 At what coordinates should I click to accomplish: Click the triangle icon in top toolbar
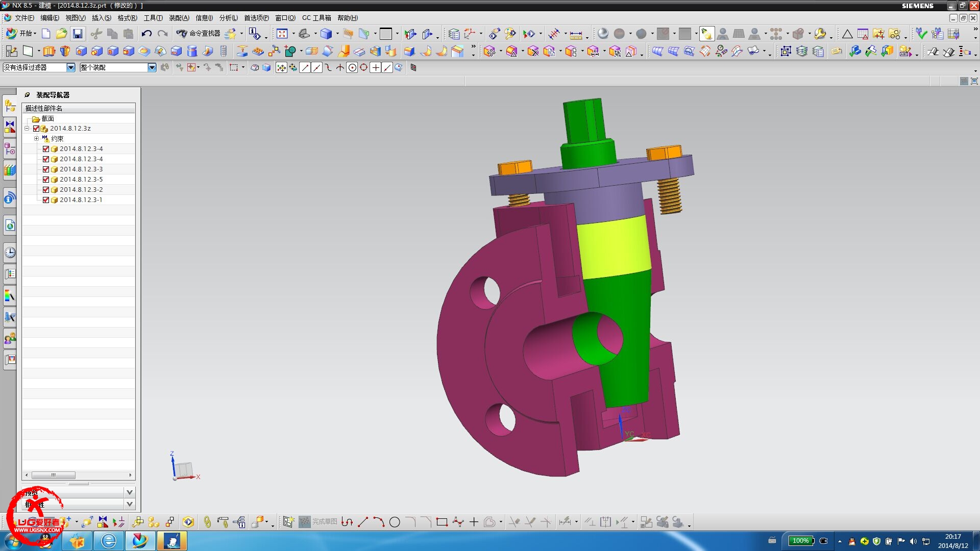847,34
